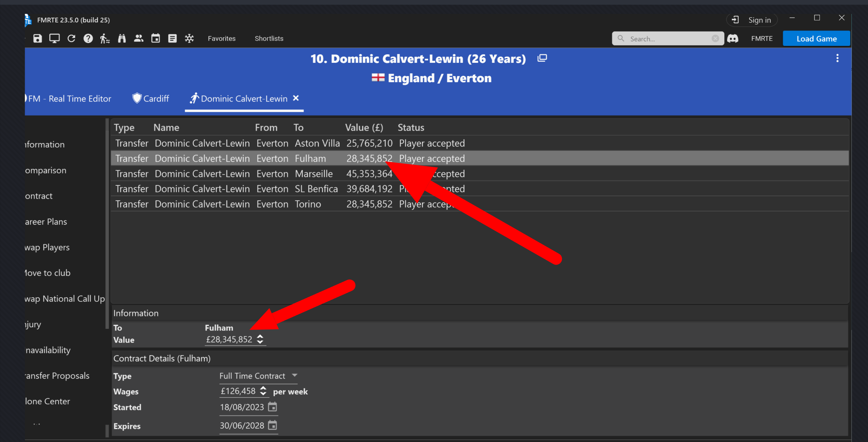Open Career Plans in sidebar
Viewport: 868px width, 442px height.
[x=46, y=222]
